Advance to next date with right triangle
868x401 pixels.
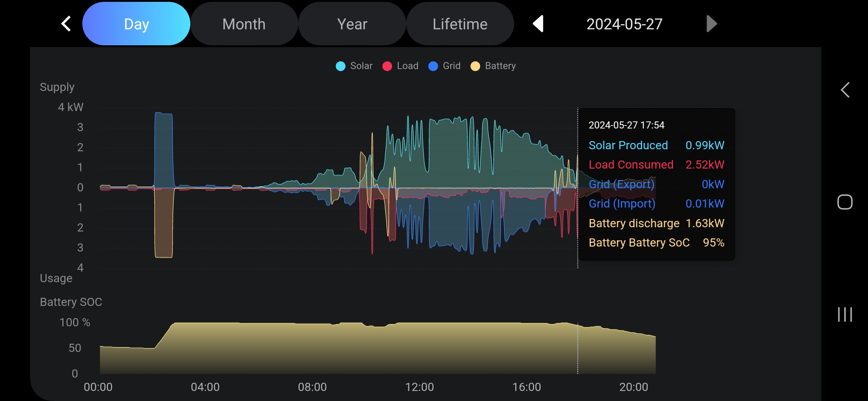click(x=711, y=24)
